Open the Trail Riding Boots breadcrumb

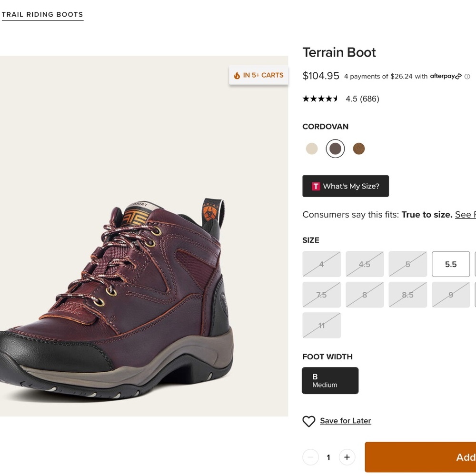click(42, 15)
